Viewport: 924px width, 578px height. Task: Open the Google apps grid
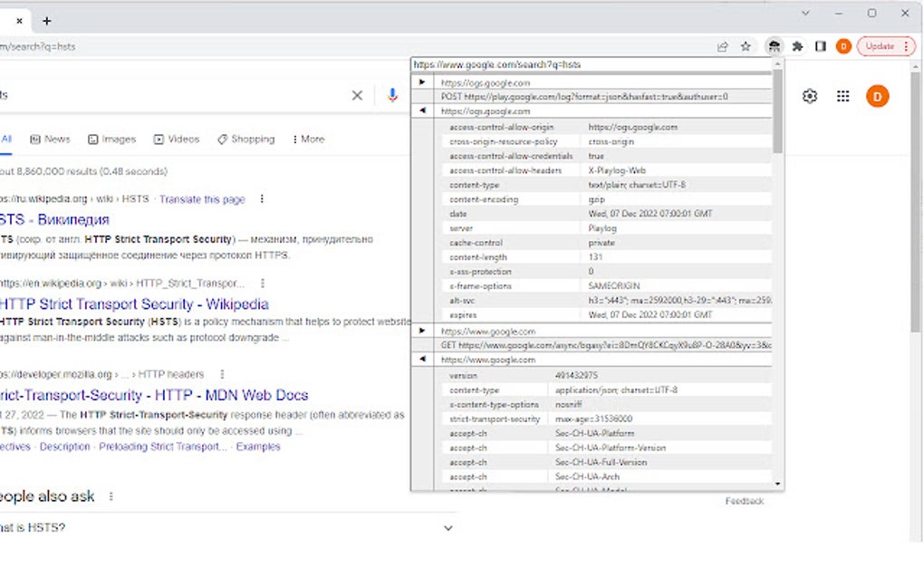842,96
